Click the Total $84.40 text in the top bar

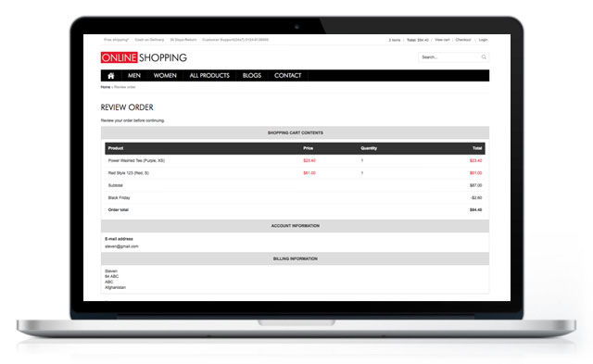[418, 40]
